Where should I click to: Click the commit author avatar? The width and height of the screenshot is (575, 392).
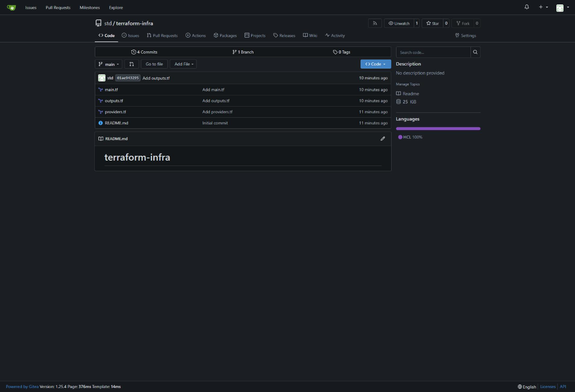(102, 78)
